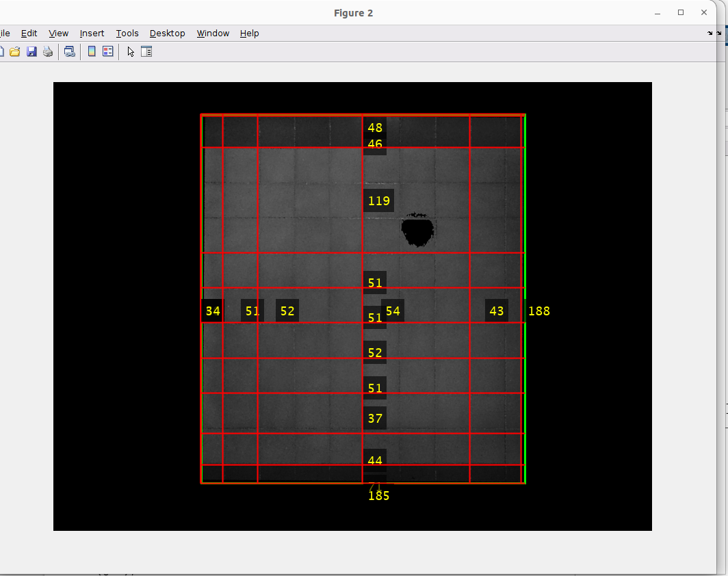Activate the Edit Plot arrow tool
The height and width of the screenshot is (576, 728).
click(131, 51)
